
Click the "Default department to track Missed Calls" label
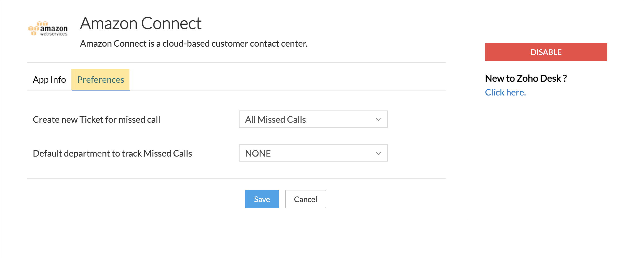point(112,154)
